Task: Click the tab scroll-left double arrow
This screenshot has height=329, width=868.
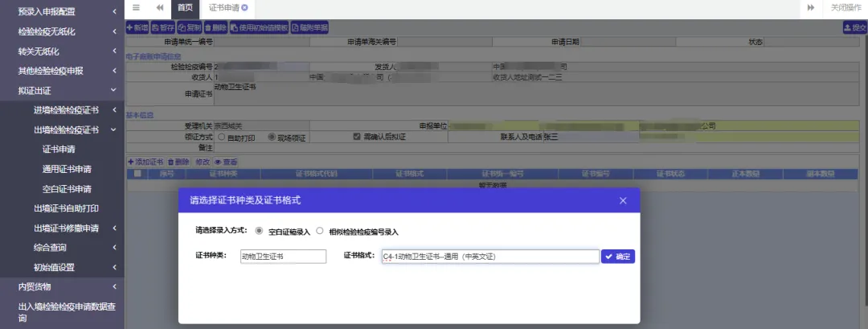Action: point(160,8)
